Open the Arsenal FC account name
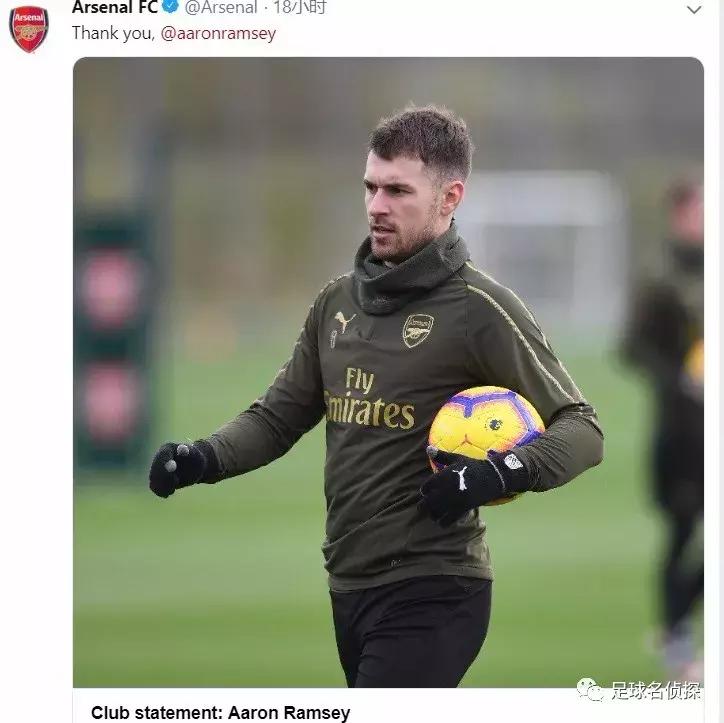 114,7
